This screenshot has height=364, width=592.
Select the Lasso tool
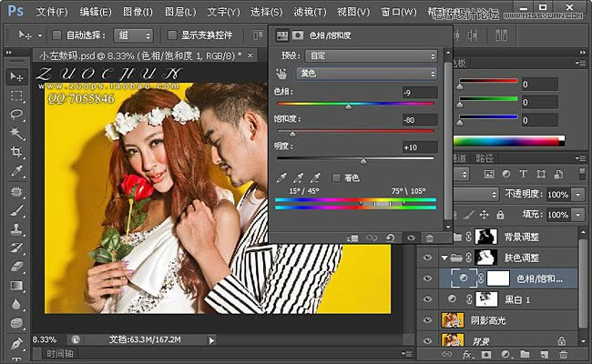point(16,115)
